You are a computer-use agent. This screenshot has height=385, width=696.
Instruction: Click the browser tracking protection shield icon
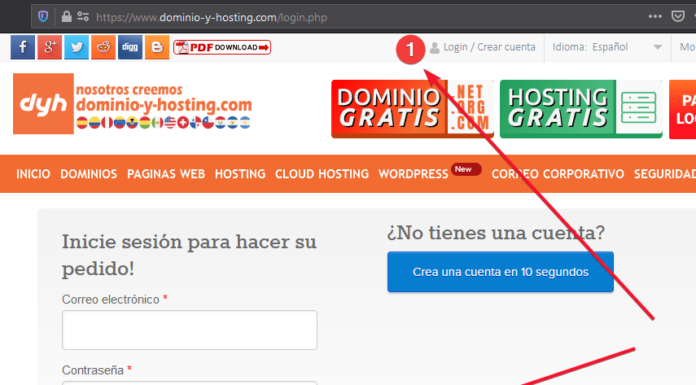pyautogui.click(x=43, y=17)
